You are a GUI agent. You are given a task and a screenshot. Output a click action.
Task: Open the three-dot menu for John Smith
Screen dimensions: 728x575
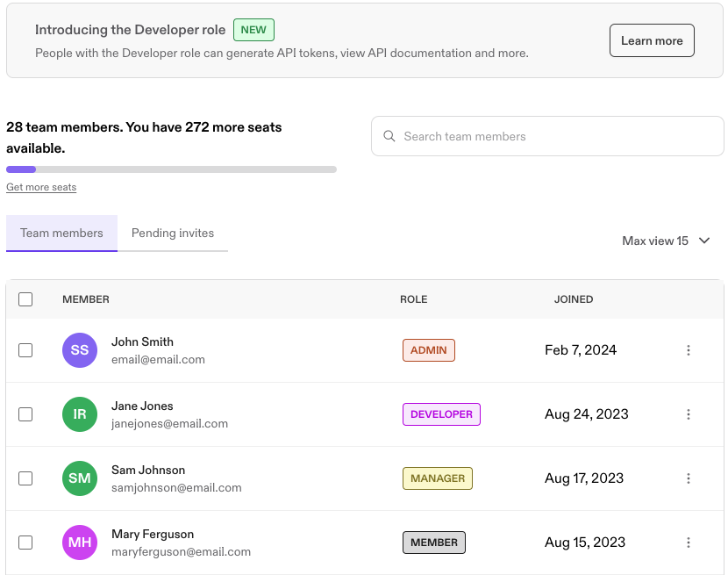click(689, 350)
